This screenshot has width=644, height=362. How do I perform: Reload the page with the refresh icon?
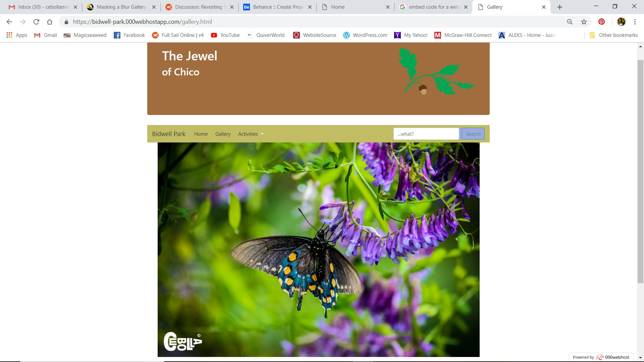[x=36, y=22]
